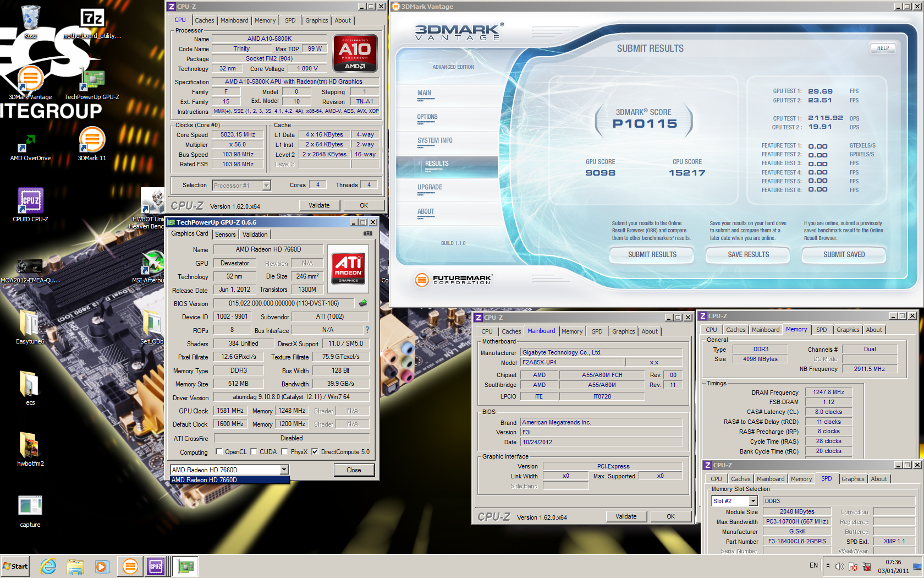Click the P10115 3DMark score text

(645, 124)
